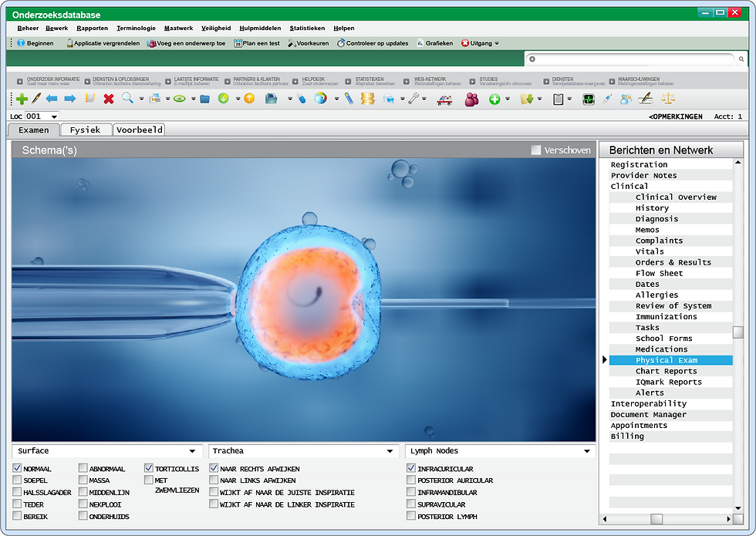This screenshot has width=756, height=536.
Task: Select Vitals in Berichten en Netwerk
Action: 650,251
